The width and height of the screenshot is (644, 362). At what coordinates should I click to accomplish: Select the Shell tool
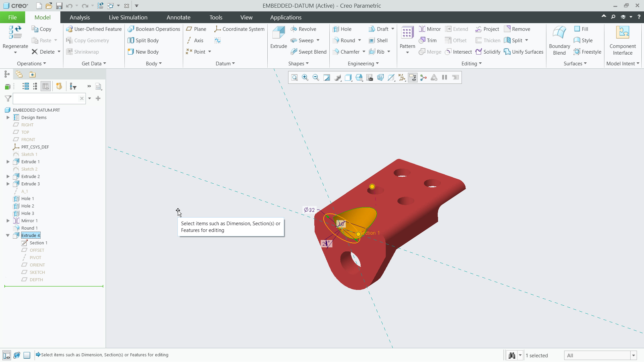coord(378,41)
